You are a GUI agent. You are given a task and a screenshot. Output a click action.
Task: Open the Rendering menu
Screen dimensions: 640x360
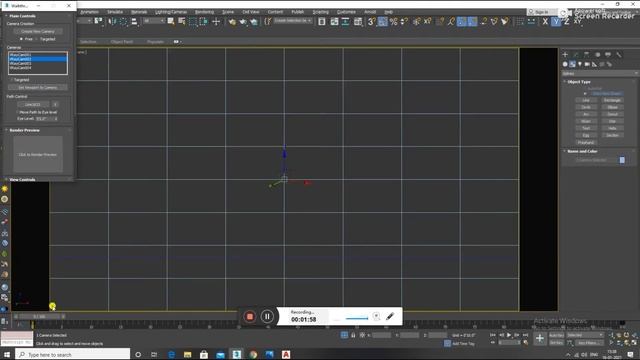(204, 12)
